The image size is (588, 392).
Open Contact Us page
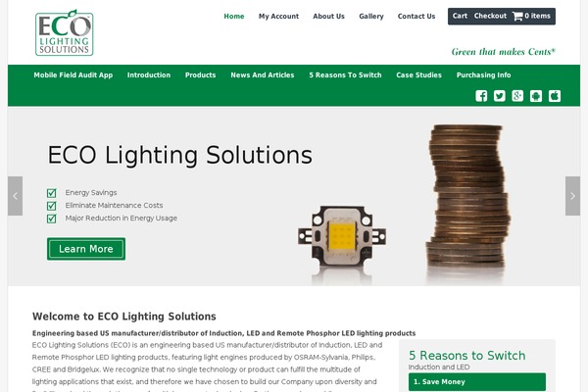point(416,16)
